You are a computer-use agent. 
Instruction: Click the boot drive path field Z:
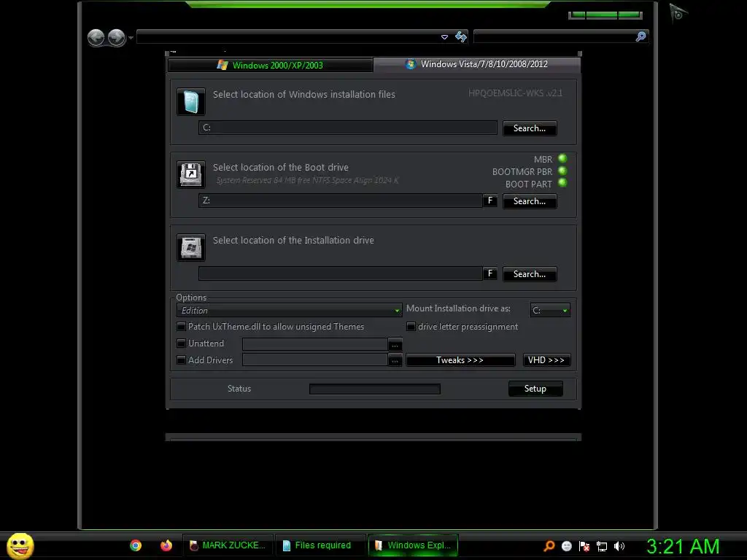pos(340,201)
